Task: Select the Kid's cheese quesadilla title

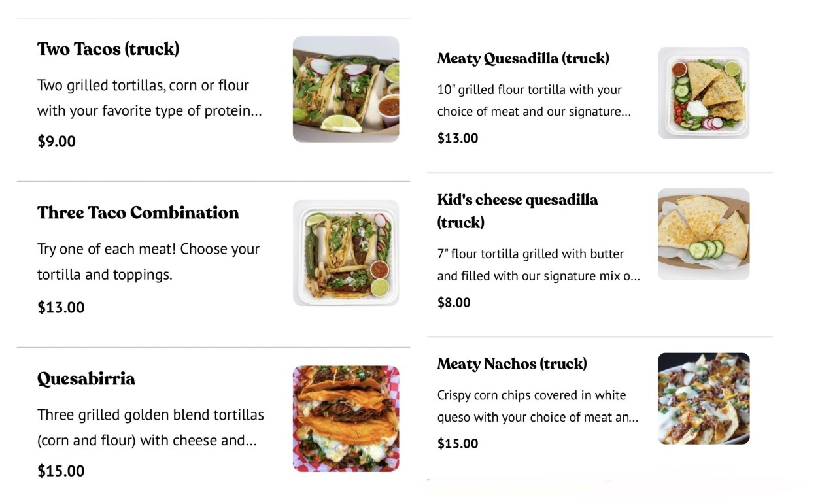Action: coord(518,210)
